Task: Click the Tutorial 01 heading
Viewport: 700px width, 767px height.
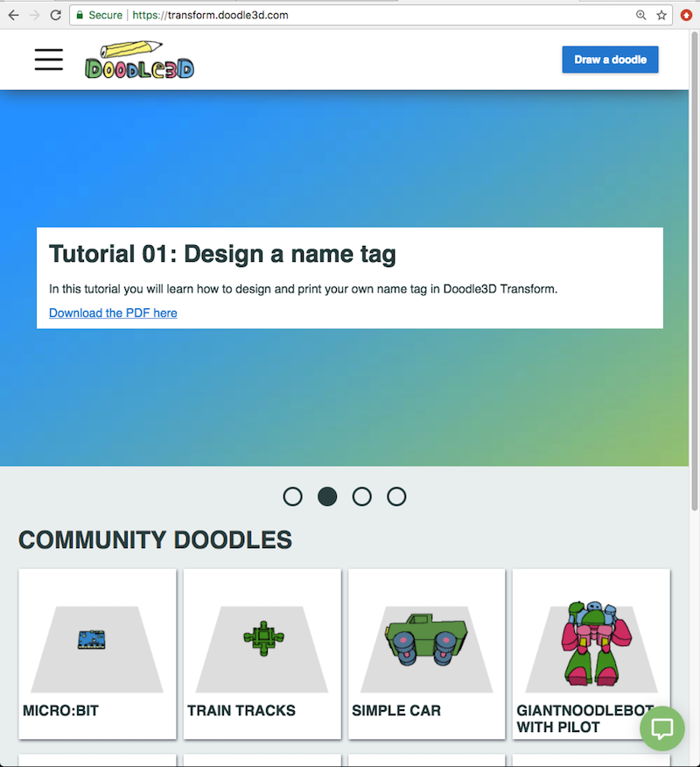Action: click(x=222, y=255)
